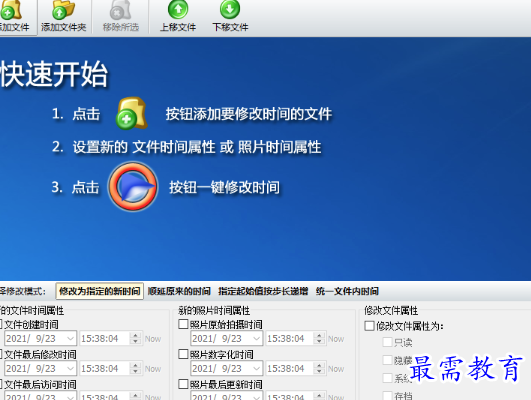Click Now next to 文件最后修改时间

coord(153,369)
